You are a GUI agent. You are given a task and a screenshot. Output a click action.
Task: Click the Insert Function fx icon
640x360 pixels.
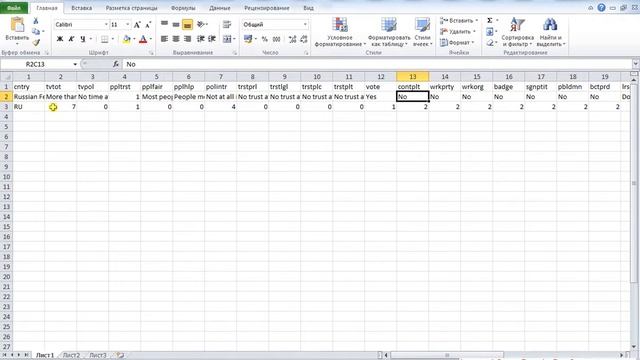coord(116,64)
